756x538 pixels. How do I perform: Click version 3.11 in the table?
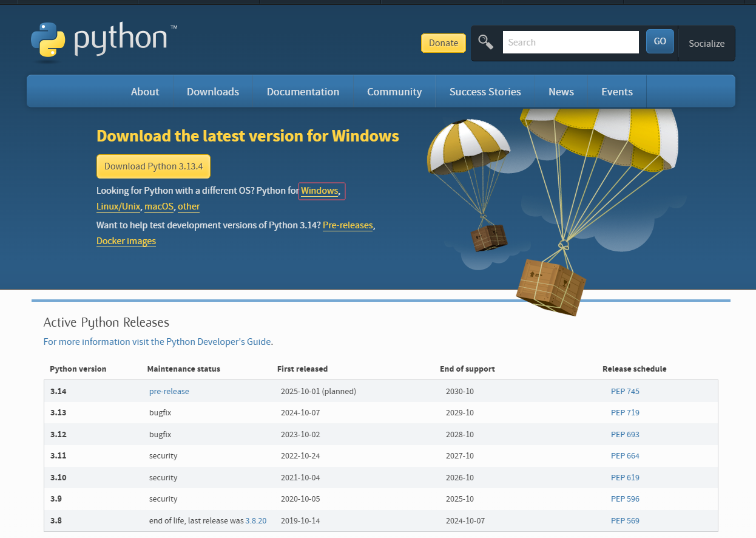pos(58,456)
